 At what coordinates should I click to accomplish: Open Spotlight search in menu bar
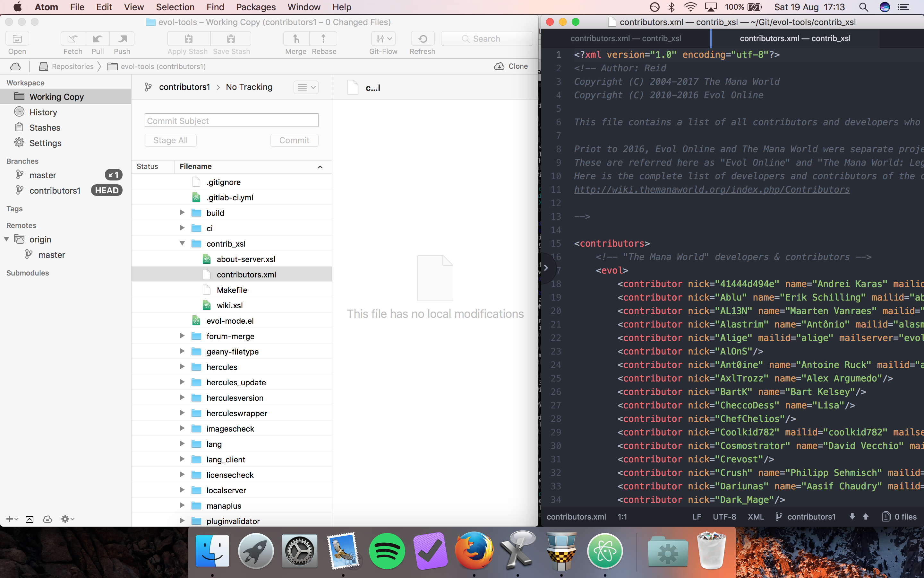(x=864, y=7)
